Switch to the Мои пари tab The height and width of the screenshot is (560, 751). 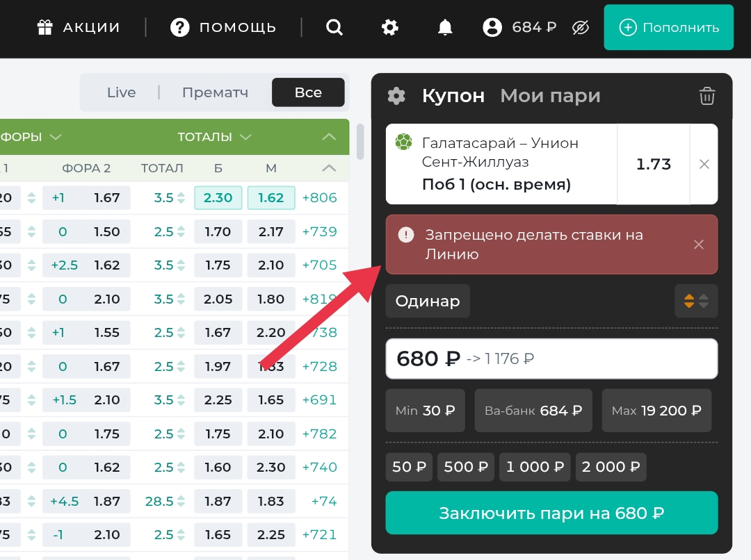(x=549, y=96)
